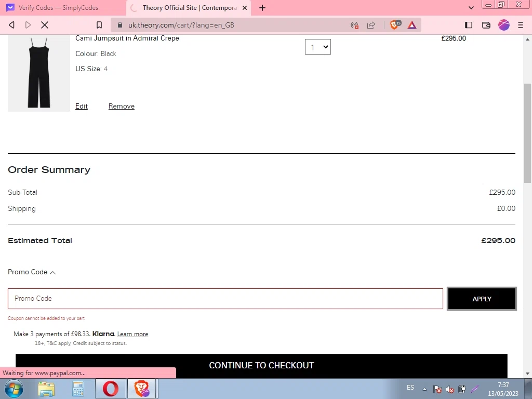Click the APPLY promo code button
This screenshot has height=399, width=532.
click(482, 299)
